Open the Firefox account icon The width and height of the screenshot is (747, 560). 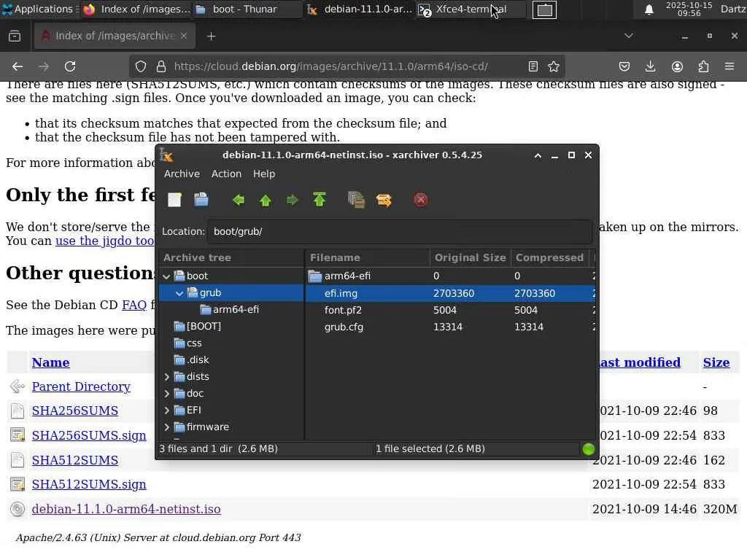coord(677,66)
